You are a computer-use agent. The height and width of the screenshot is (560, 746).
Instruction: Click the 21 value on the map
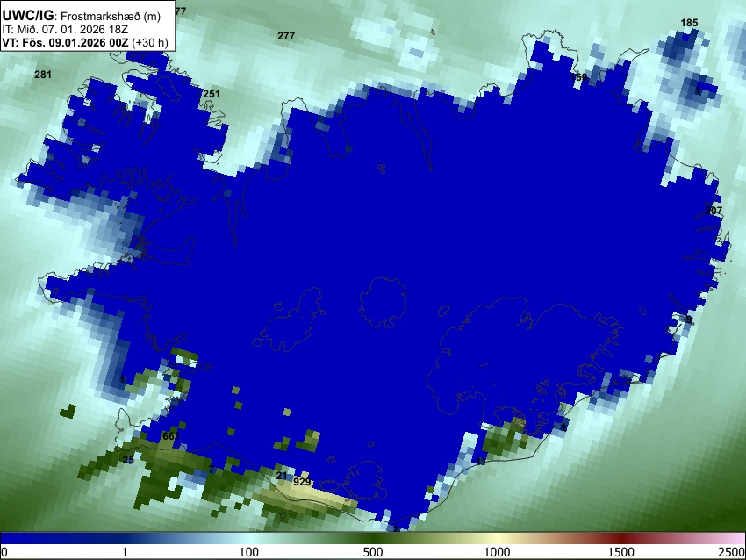(x=282, y=476)
